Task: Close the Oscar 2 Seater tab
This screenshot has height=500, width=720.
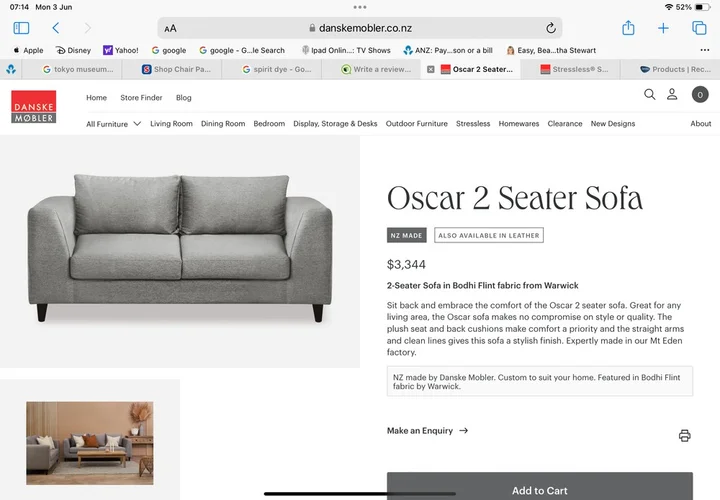Action: (430, 69)
